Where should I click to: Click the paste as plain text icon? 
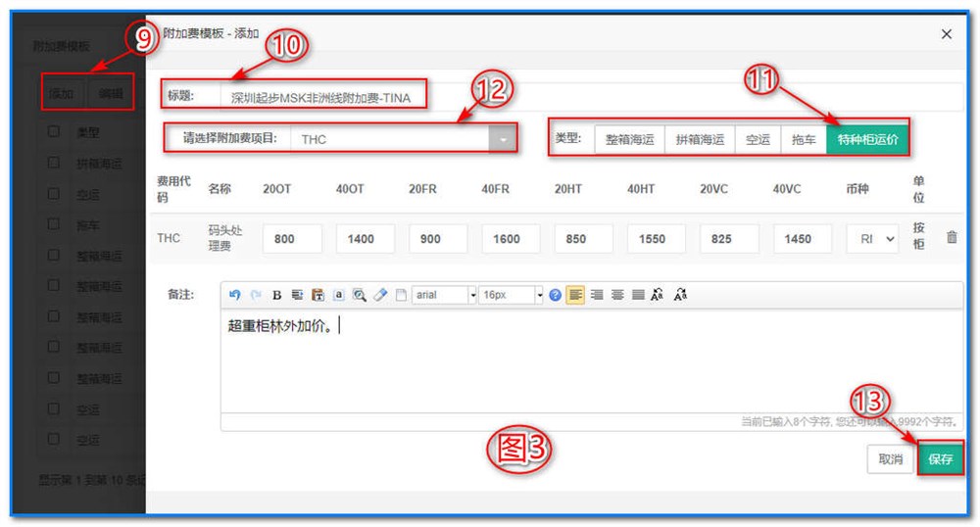318,295
